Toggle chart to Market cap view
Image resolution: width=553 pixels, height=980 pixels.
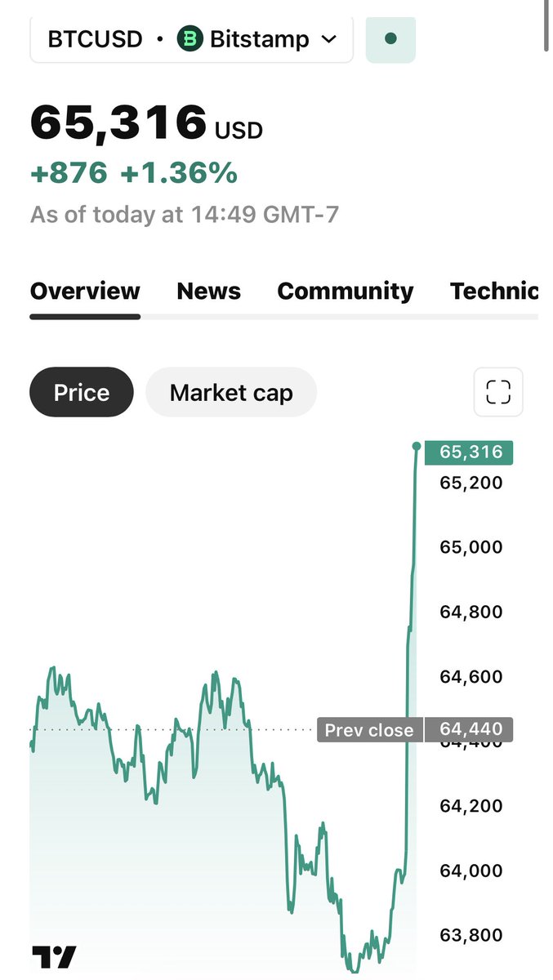(231, 392)
